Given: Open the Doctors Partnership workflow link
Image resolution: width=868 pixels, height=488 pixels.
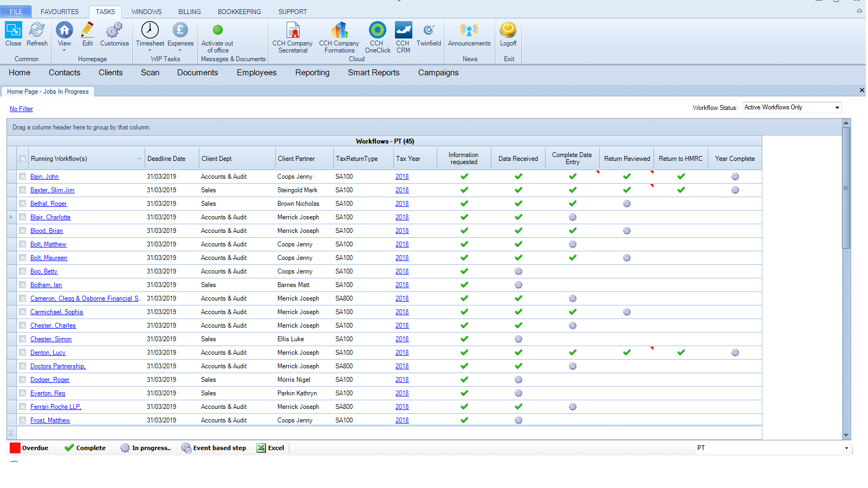Looking at the screenshot, I should (58, 366).
